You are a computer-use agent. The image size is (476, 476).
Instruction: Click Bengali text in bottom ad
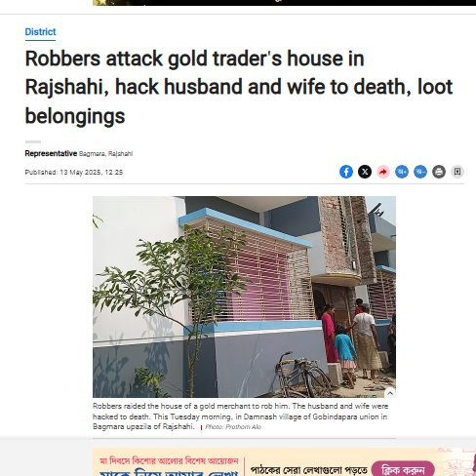pos(309,470)
